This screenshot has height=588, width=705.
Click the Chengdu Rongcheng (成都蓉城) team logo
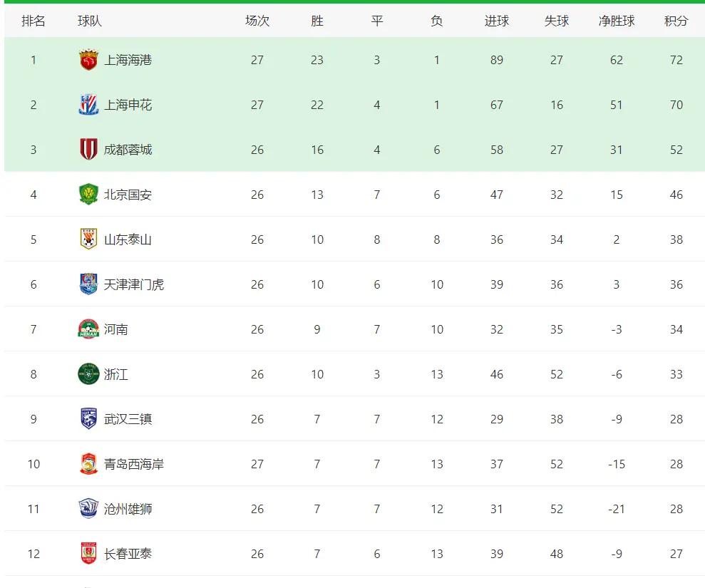pyautogui.click(x=88, y=150)
